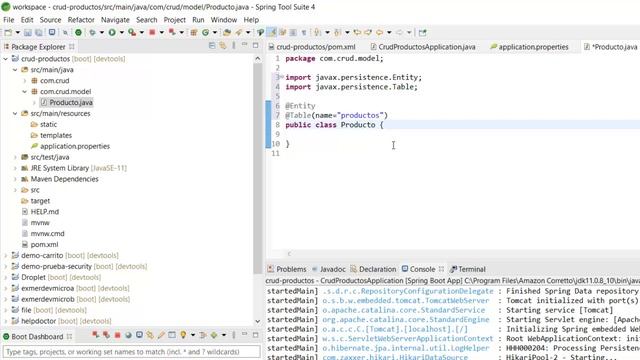Click the Open Type icon in toolbar
This screenshot has height=360, width=640.
tap(227, 32)
